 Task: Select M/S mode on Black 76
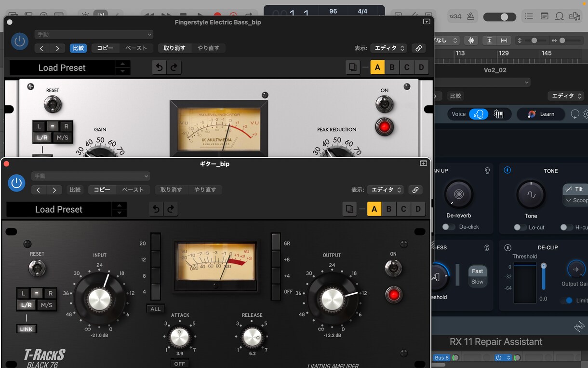point(46,305)
